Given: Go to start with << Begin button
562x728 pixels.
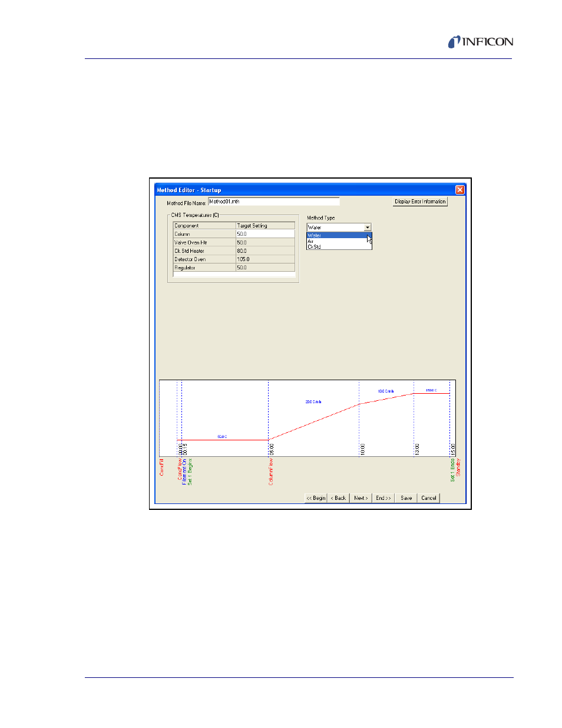Looking at the screenshot, I should point(316,498).
